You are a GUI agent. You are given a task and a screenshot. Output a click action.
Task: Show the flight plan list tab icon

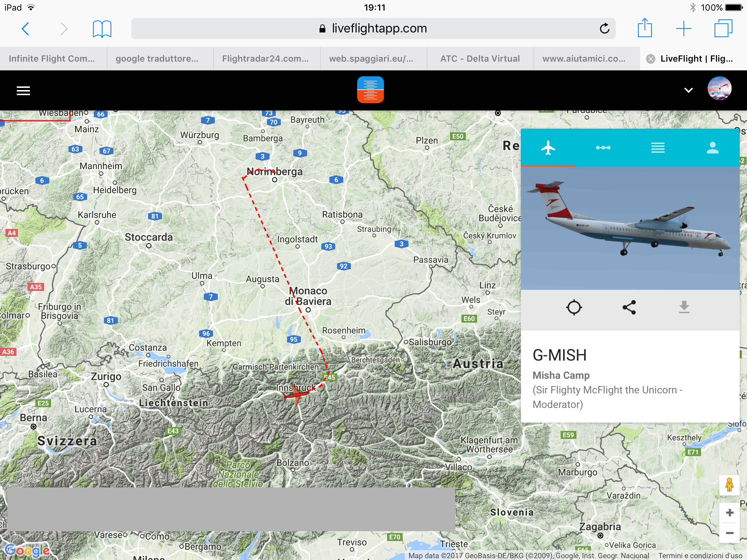pos(658,148)
